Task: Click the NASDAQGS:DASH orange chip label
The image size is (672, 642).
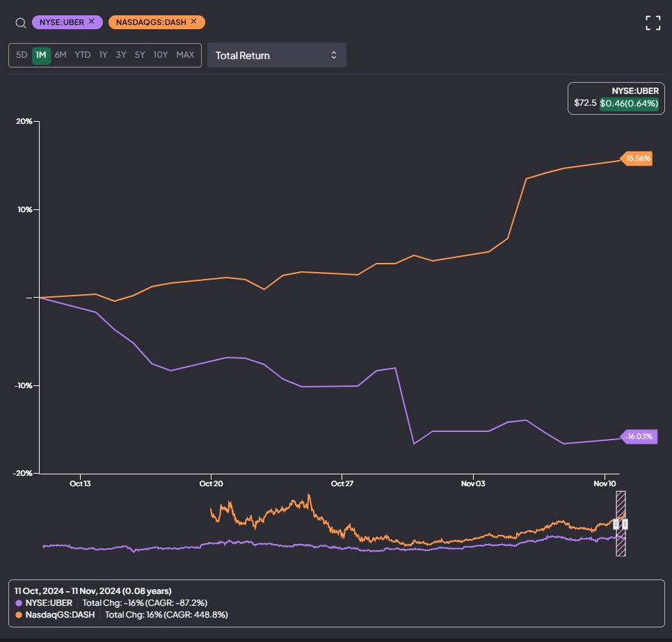Action: (151, 22)
